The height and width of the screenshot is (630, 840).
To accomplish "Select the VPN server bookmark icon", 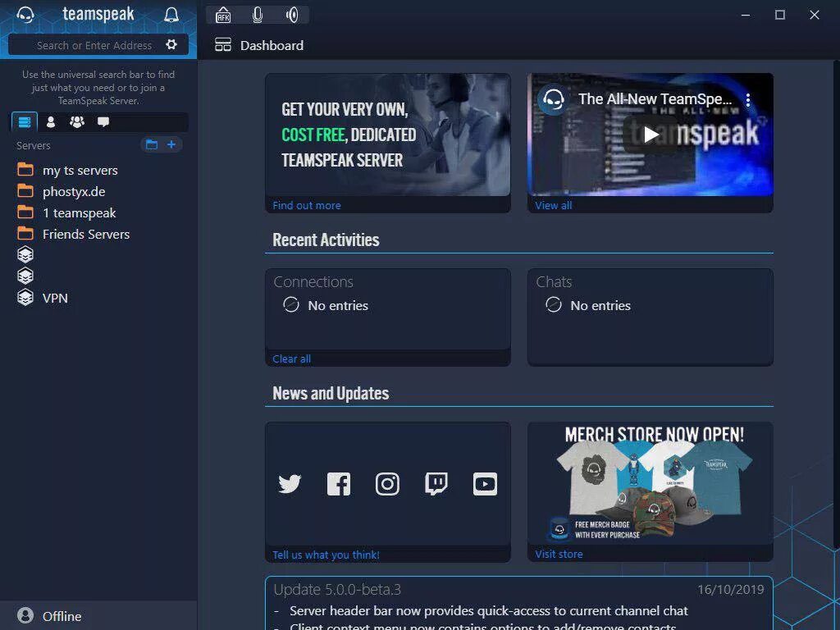I will [25, 297].
